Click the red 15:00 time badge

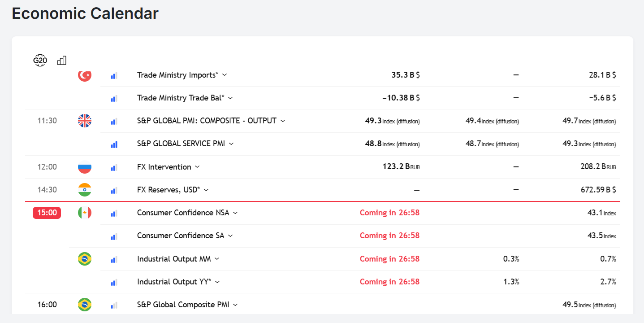[47, 213]
